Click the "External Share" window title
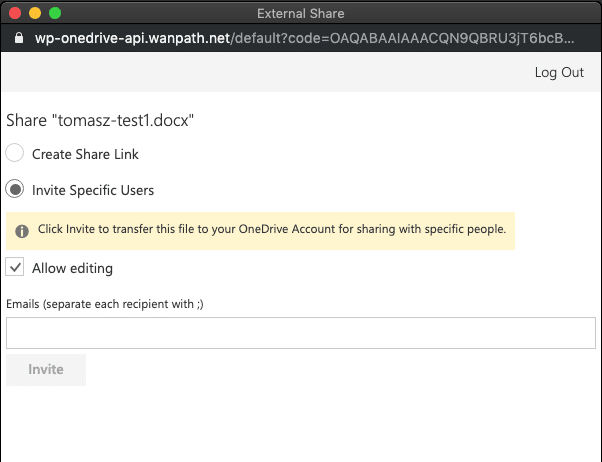This screenshot has width=602, height=462. pyautogui.click(x=300, y=14)
